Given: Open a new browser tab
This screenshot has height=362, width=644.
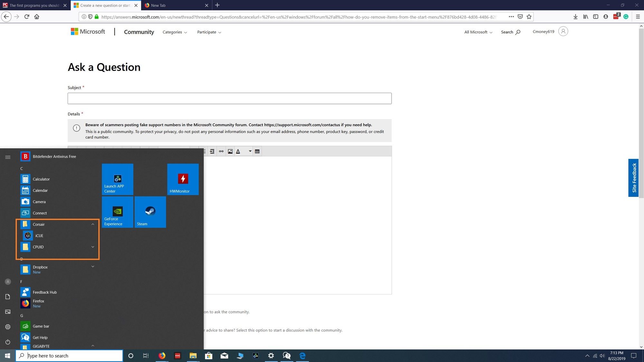Looking at the screenshot, I should [217, 5].
